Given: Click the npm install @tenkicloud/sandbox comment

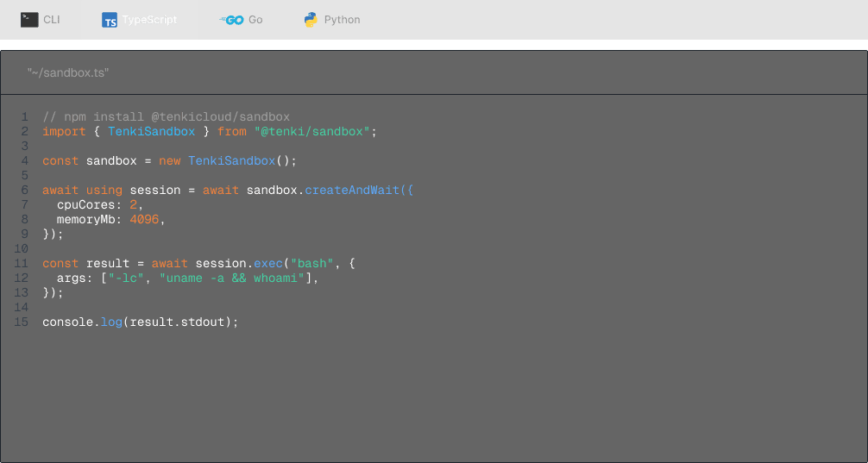Looking at the screenshot, I should pyautogui.click(x=166, y=116).
